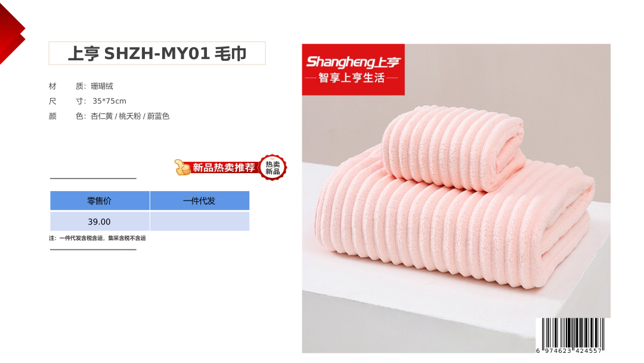Viewport: 644px width, 363px height.
Task: Click the 新品热卖推荐 red banner
Action: tap(224, 168)
